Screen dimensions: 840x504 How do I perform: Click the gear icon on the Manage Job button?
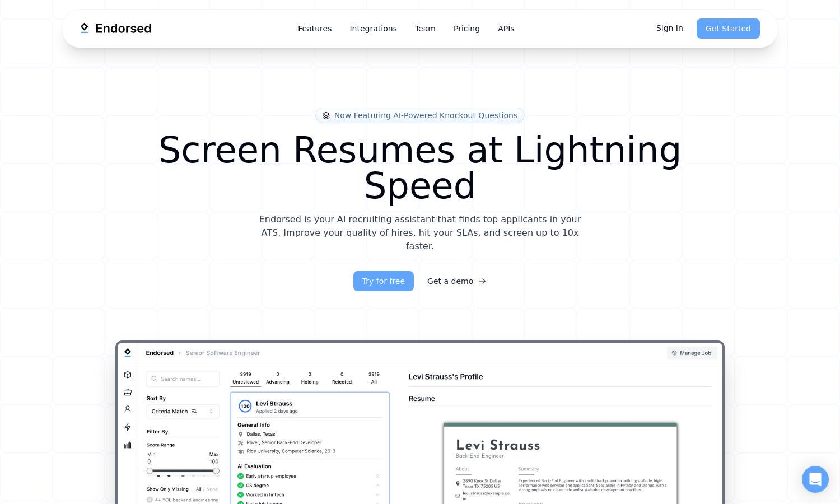click(674, 353)
